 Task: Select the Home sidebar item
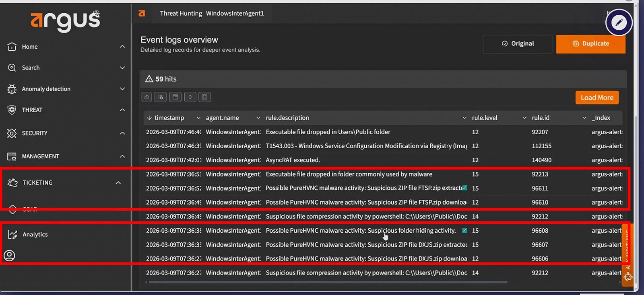(29, 47)
